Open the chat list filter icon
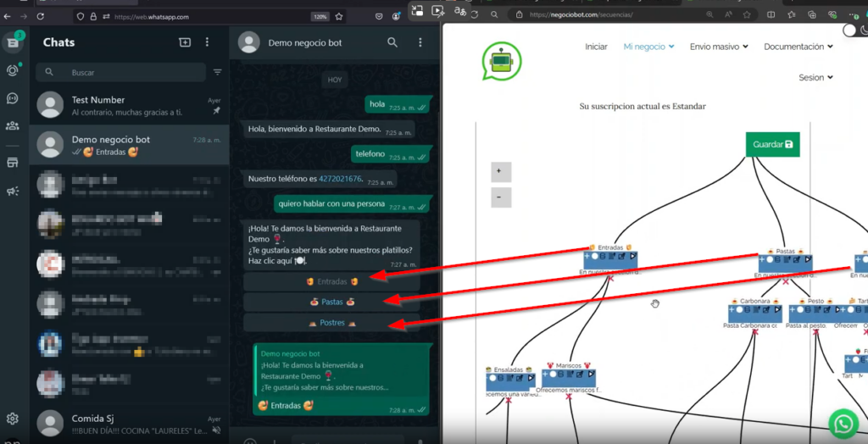868x444 pixels. 218,72
